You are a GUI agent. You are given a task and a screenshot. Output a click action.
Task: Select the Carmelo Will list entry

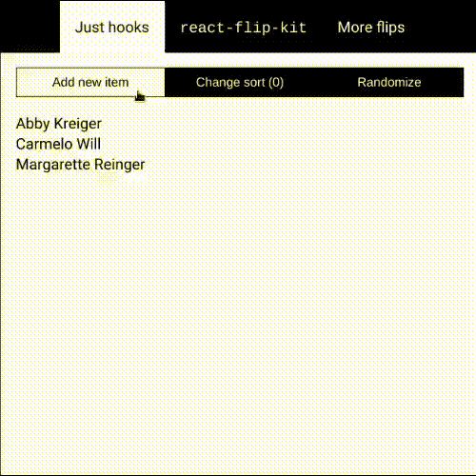pyautogui.click(x=58, y=144)
